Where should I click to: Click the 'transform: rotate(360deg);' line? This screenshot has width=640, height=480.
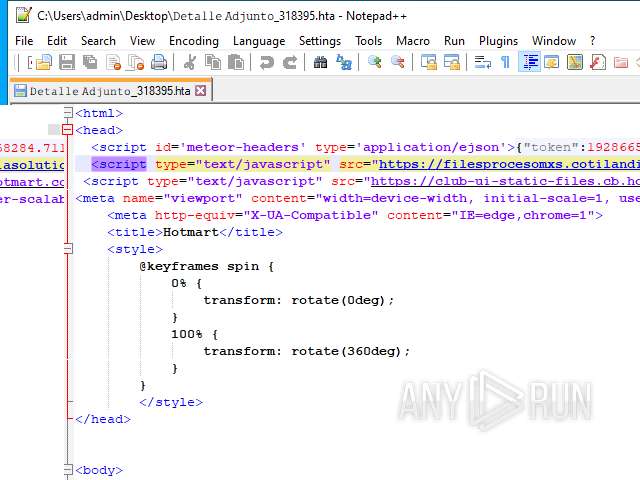pos(307,351)
